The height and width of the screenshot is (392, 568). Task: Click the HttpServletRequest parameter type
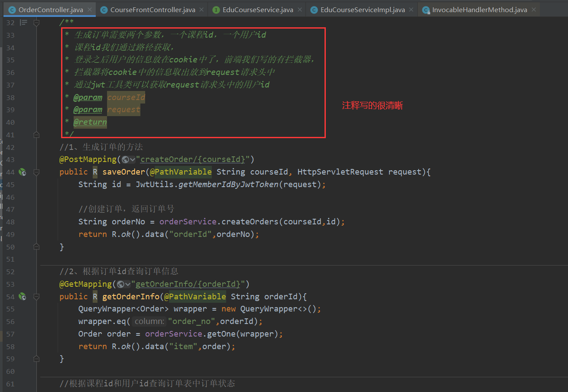(x=341, y=172)
